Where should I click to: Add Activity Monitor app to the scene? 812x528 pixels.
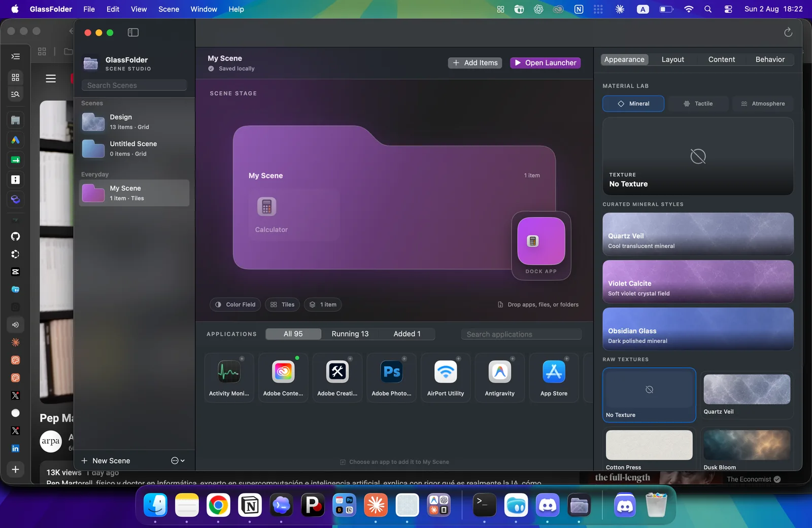point(229,378)
